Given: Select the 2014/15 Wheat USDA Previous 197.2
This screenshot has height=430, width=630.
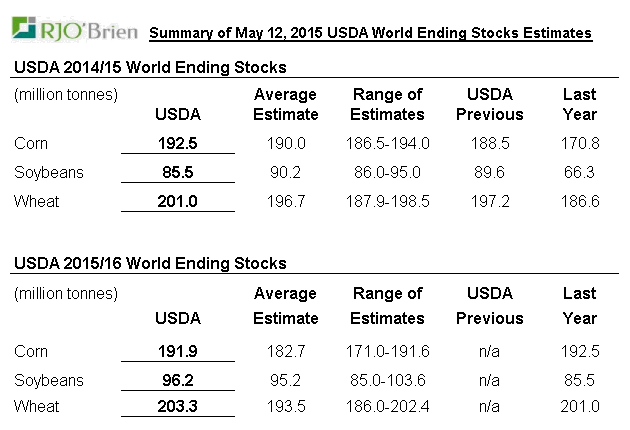Looking at the screenshot, I should click(x=489, y=202).
